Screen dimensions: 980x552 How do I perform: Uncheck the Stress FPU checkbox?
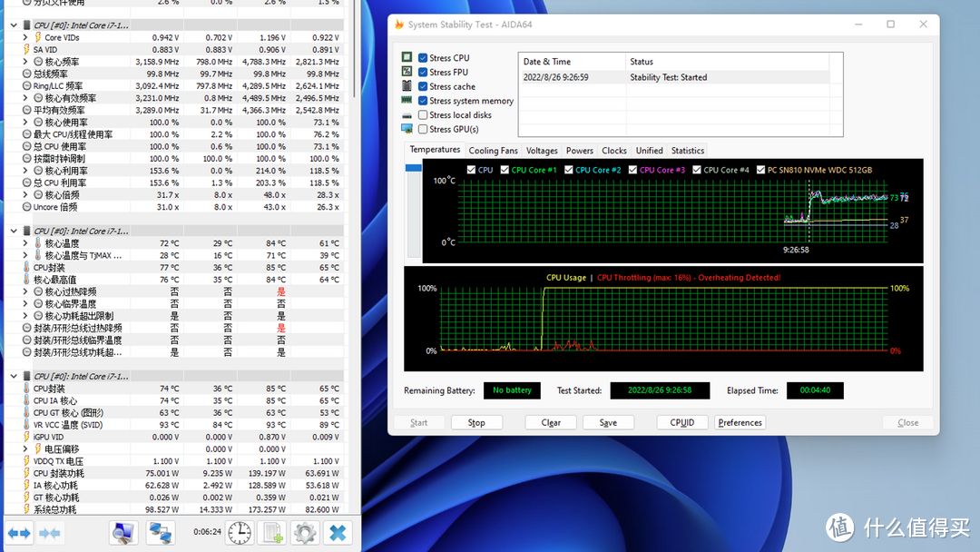pos(423,72)
